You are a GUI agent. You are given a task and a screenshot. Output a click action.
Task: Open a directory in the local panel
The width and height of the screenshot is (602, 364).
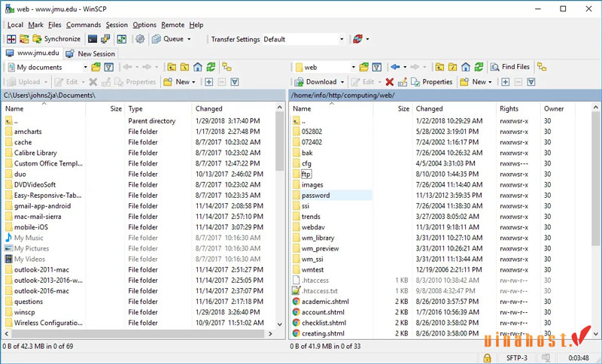pos(96,68)
